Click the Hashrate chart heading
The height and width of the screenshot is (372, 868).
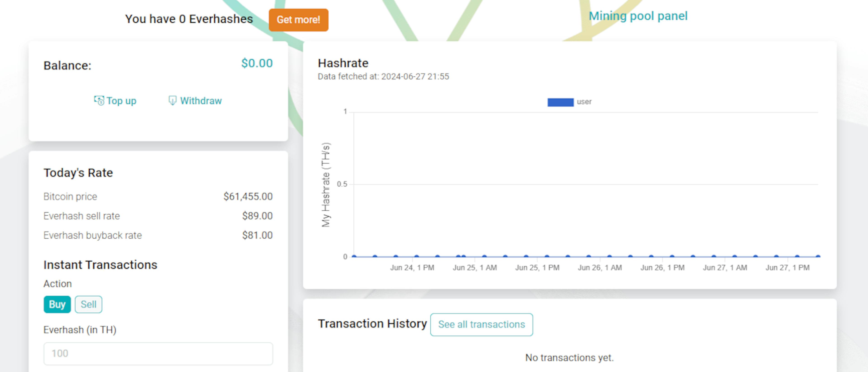click(343, 63)
